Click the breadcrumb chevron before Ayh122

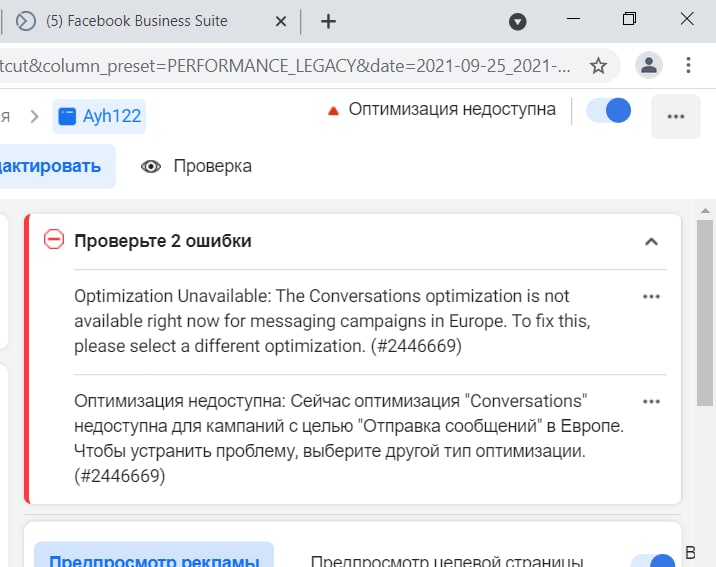[34, 117]
